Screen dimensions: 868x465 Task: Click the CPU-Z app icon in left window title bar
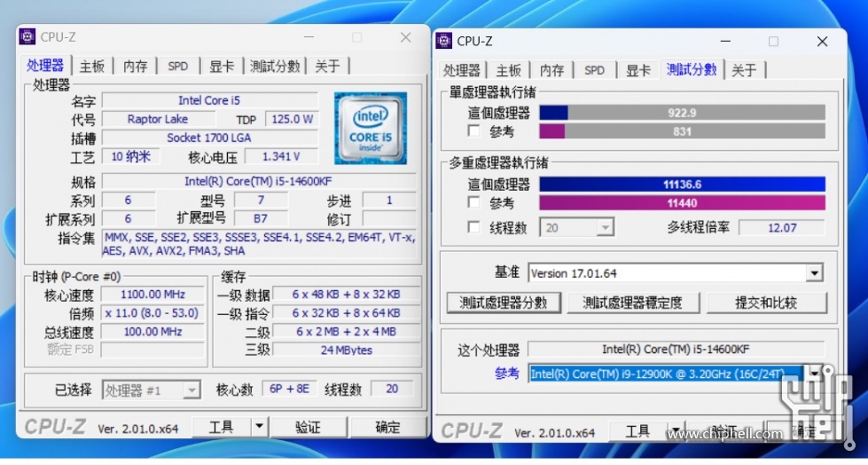(27, 36)
